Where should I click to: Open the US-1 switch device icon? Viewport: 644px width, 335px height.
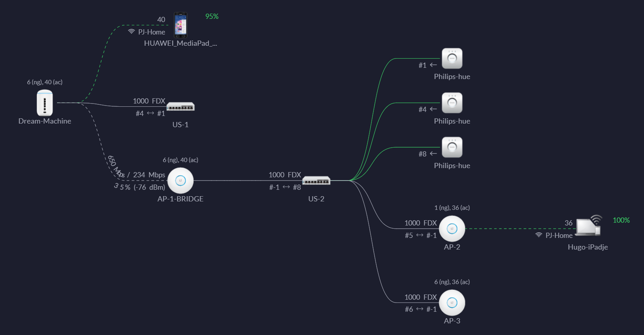tap(180, 107)
